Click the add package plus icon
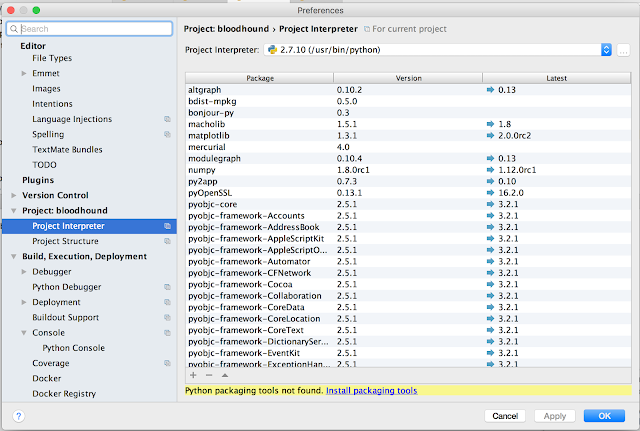 point(193,375)
